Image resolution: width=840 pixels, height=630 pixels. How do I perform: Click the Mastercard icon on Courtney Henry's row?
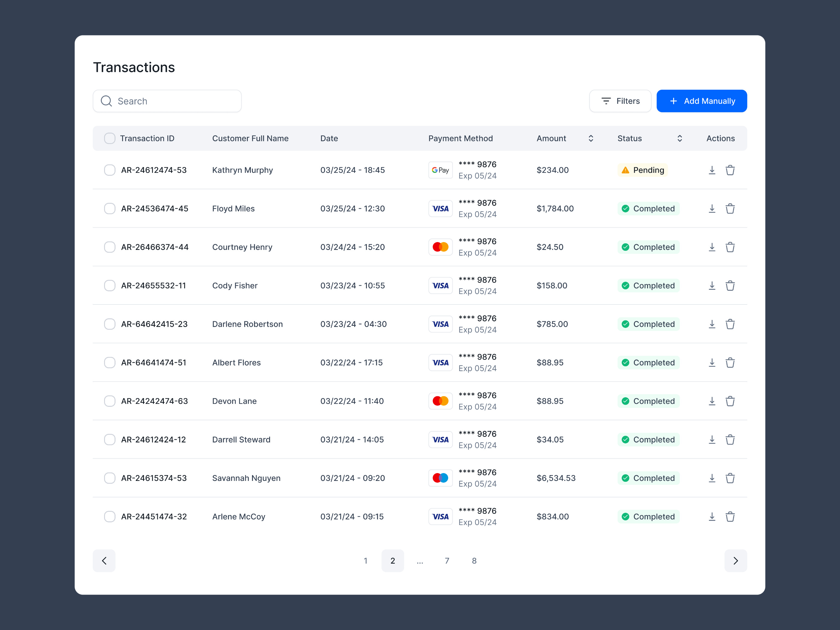(440, 247)
